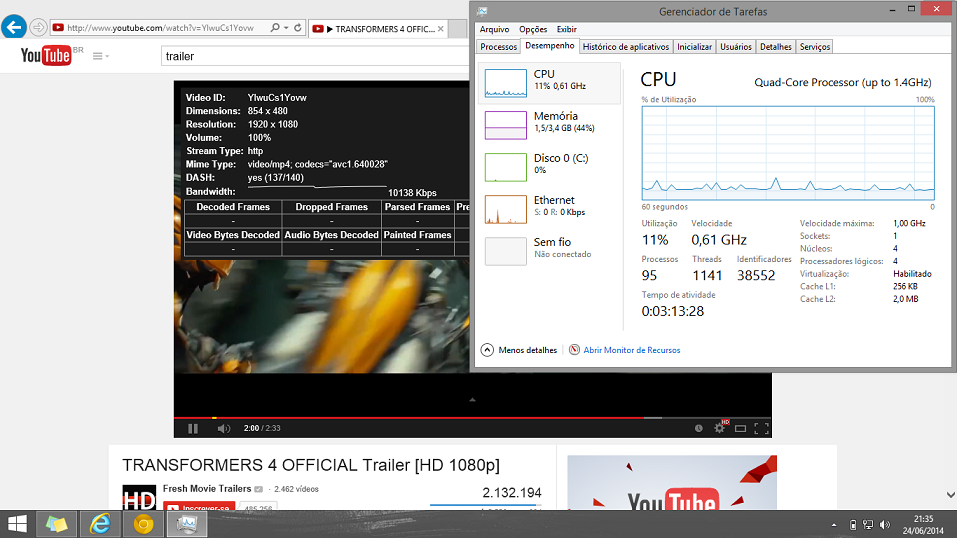The image size is (957, 538).
Task: Click the Task Manager taskbar icon
Action: pos(187,524)
